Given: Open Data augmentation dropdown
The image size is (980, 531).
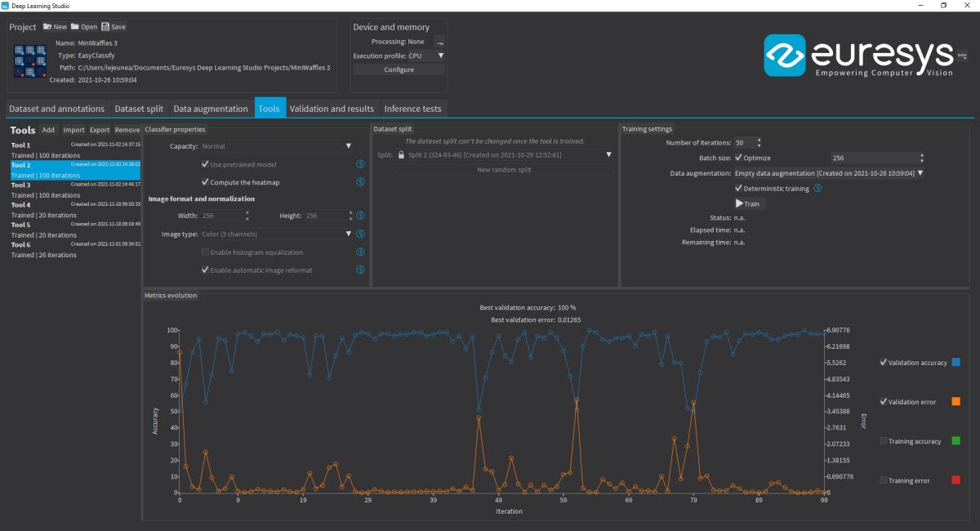Looking at the screenshot, I should point(829,173).
